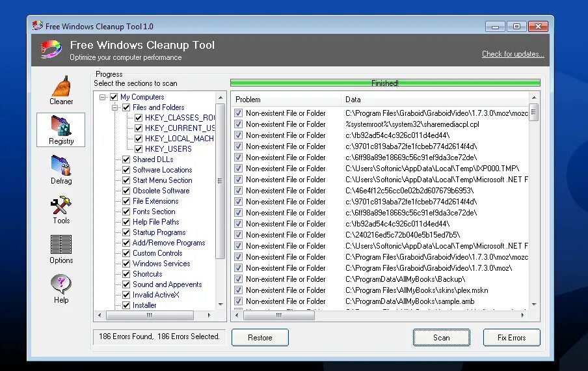Select the HKEY_CLASSES_ROOT tree item
The image size is (588, 371).
point(180,118)
